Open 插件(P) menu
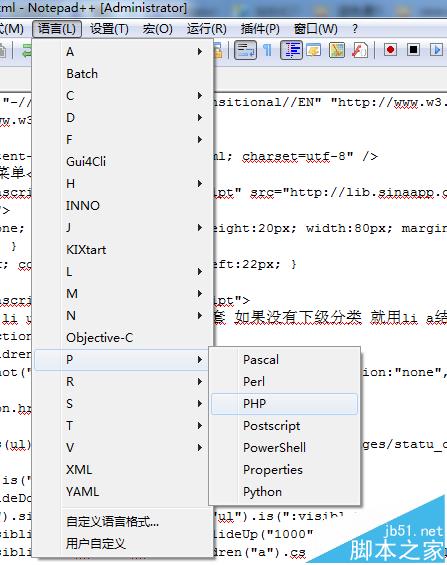Screen dimensions: 447x565 click(260, 28)
